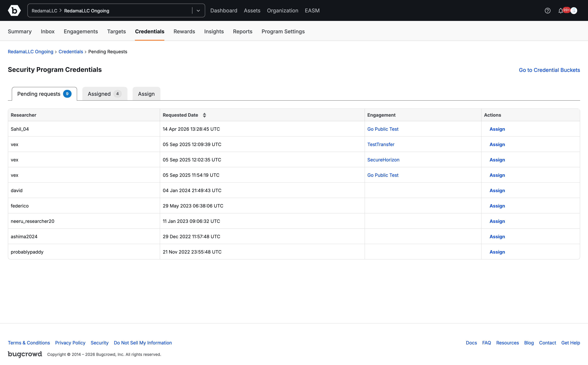Assign credentials to Sahil_04

[x=497, y=129]
